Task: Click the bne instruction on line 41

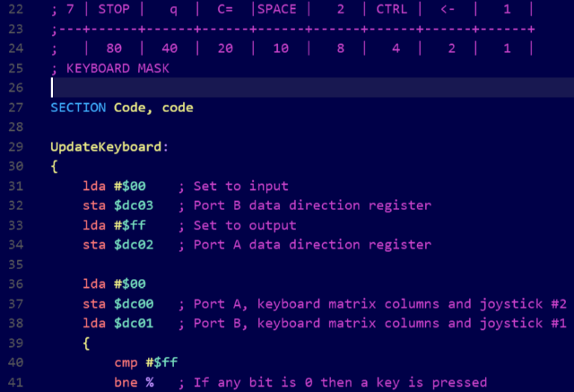Action: (126, 382)
